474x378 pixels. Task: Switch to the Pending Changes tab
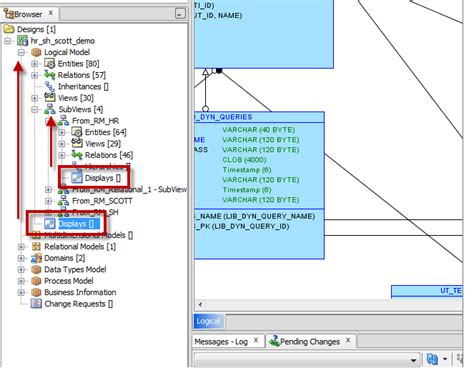310,342
